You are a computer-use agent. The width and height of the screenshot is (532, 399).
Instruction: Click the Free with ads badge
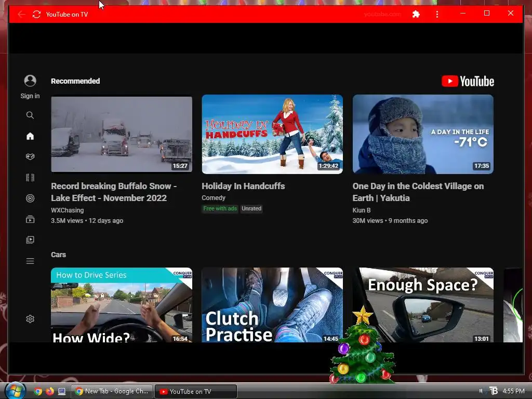pyautogui.click(x=220, y=209)
